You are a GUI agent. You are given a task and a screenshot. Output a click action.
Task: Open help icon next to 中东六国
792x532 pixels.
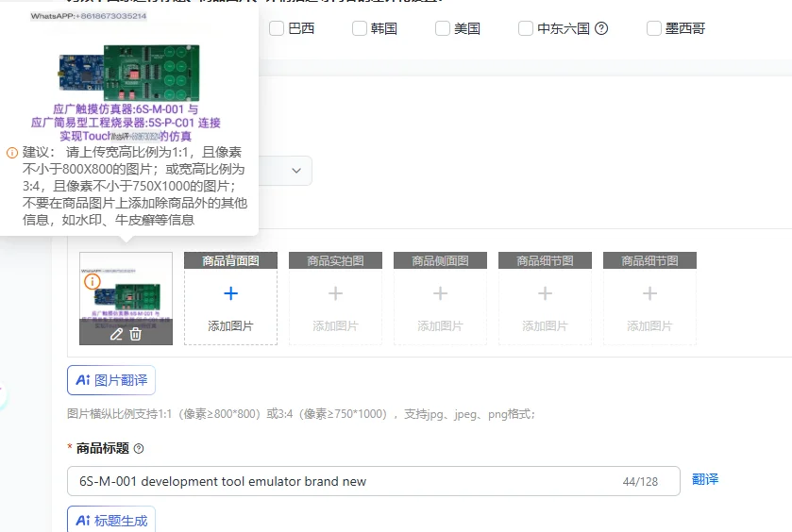(601, 29)
